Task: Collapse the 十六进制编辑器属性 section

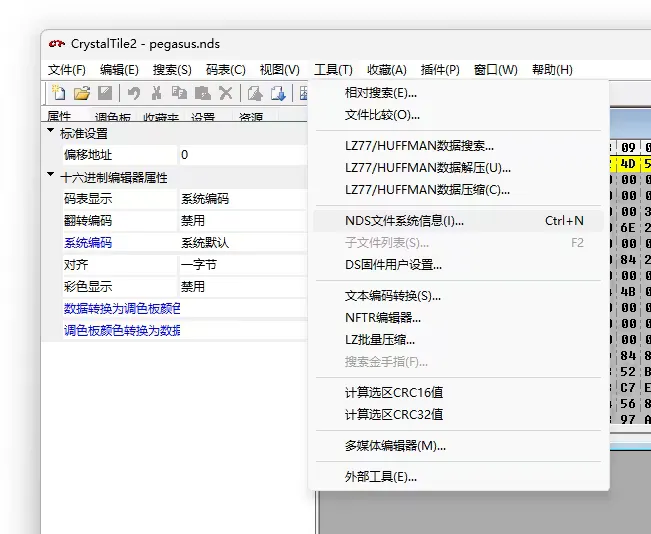Action: click(x=51, y=176)
